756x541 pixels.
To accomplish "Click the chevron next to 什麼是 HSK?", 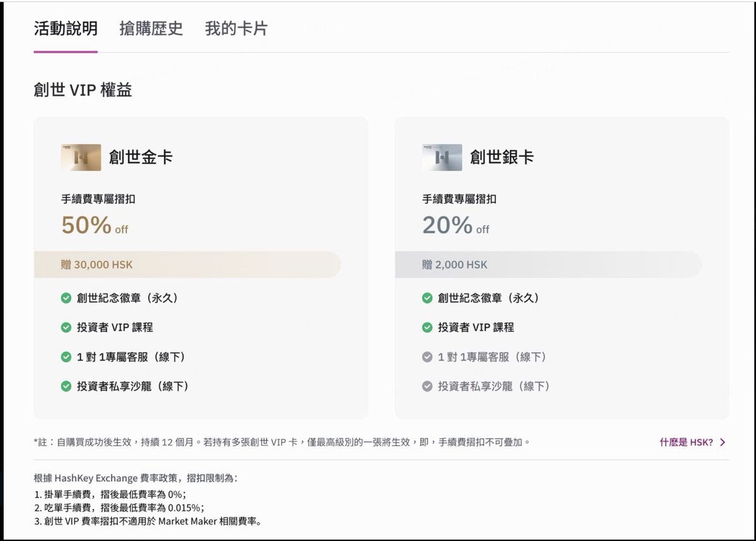I will click(x=723, y=442).
